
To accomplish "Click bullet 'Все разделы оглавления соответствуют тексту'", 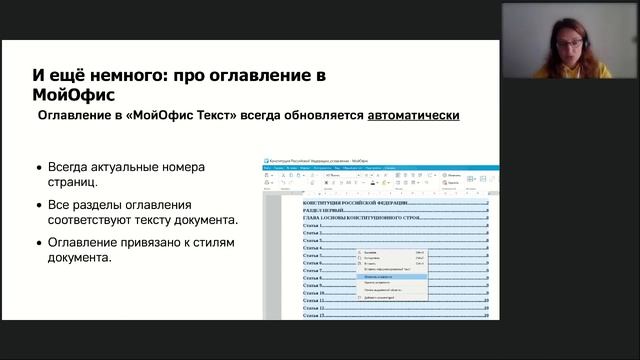I will click(x=143, y=212).
